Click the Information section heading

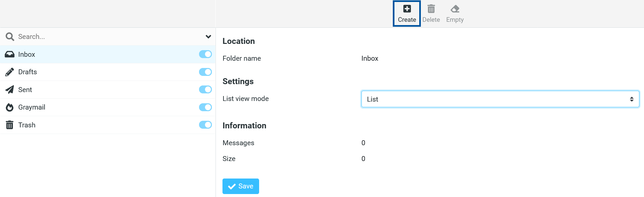pos(244,126)
